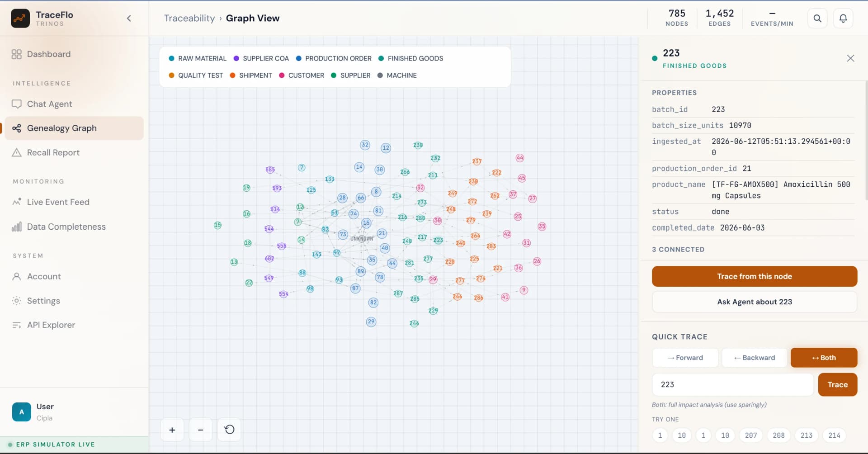Select Backward trace direction
The width and height of the screenshot is (868, 454).
click(755, 358)
